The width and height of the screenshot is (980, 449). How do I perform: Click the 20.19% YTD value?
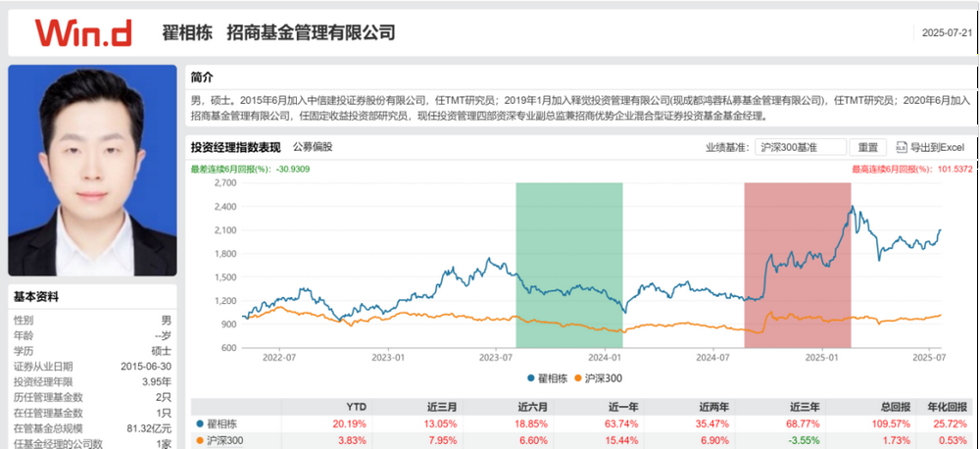click(x=352, y=424)
